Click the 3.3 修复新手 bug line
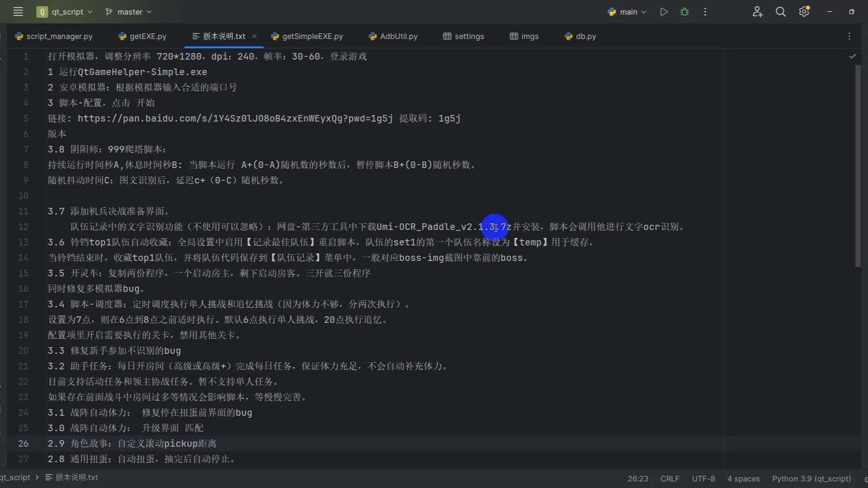This screenshot has width=868, height=488. tap(114, 351)
